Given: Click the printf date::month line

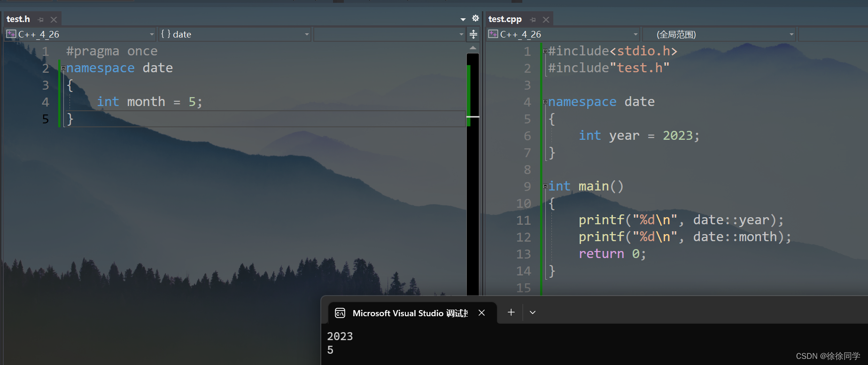Looking at the screenshot, I should (x=685, y=237).
